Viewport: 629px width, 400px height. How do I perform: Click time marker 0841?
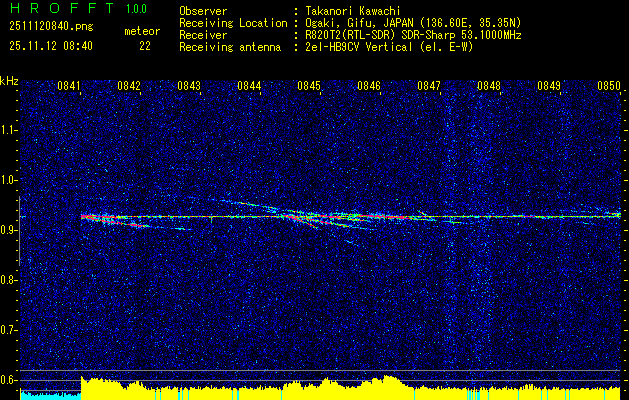pos(69,86)
